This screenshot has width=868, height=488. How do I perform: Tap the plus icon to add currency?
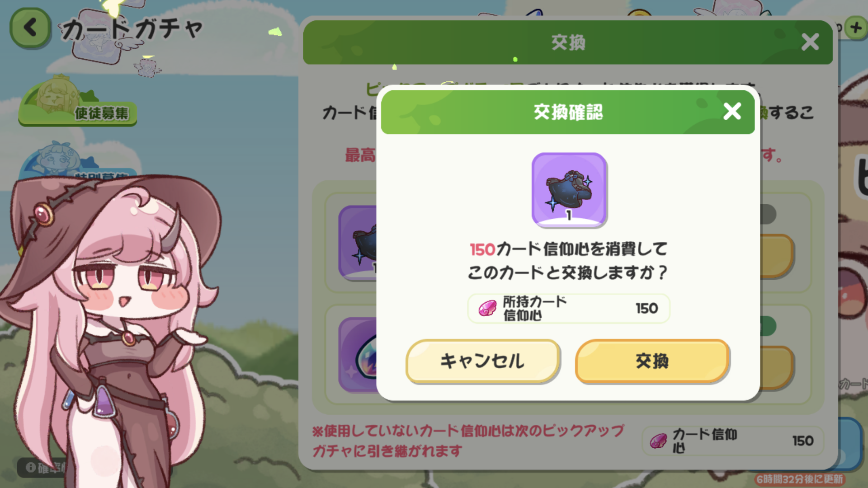(855, 28)
